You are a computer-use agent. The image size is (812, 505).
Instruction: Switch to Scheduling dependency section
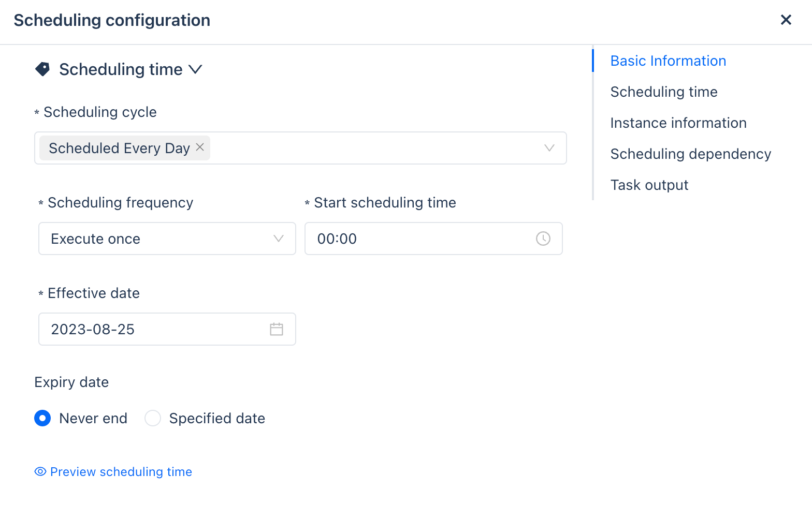tap(690, 154)
